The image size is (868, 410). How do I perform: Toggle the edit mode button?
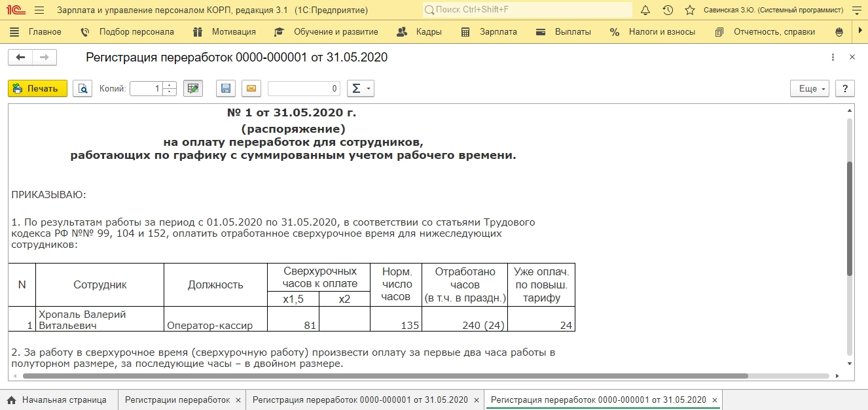tap(193, 88)
